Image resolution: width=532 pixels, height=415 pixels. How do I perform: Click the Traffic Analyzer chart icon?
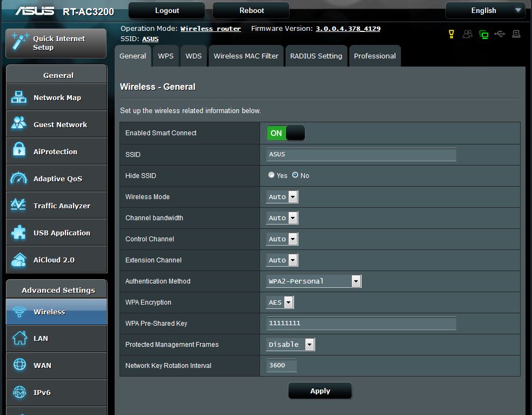[x=18, y=205]
